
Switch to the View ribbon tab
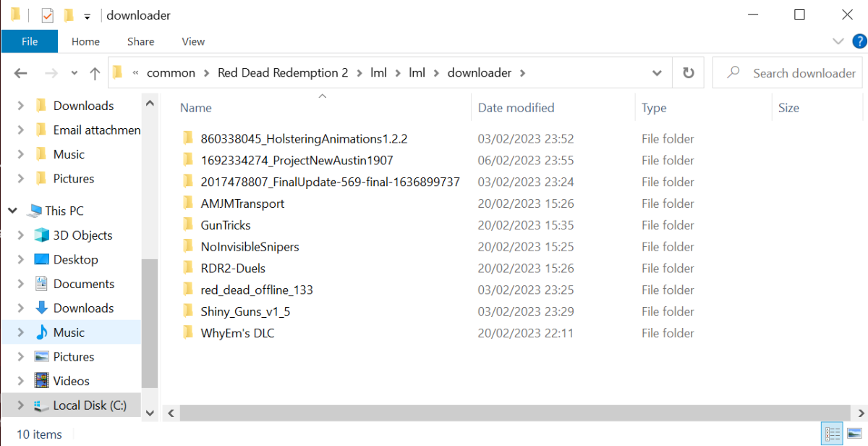193,41
